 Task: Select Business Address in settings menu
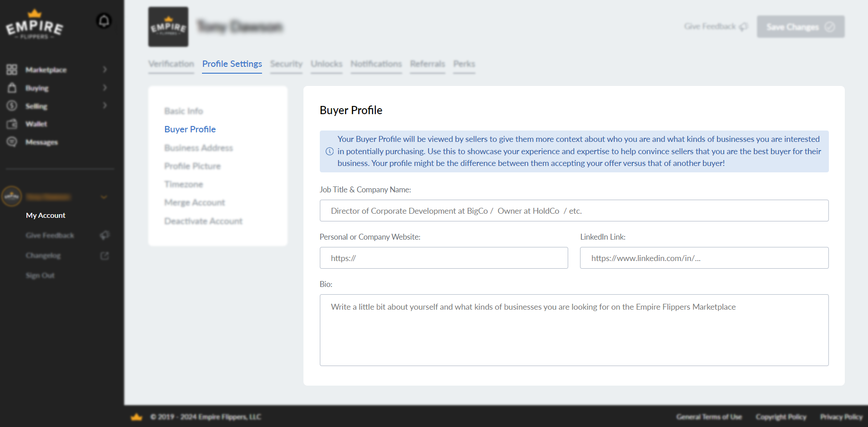tap(198, 148)
